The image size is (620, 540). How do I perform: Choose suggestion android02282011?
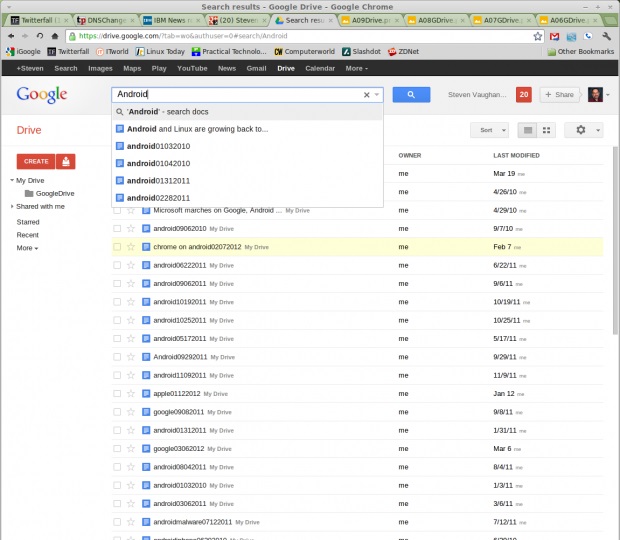[248, 198]
